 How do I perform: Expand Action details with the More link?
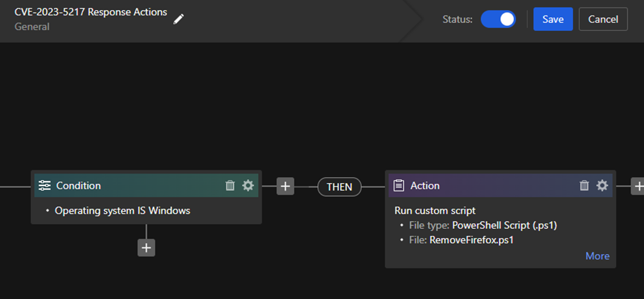(x=597, y=256)
